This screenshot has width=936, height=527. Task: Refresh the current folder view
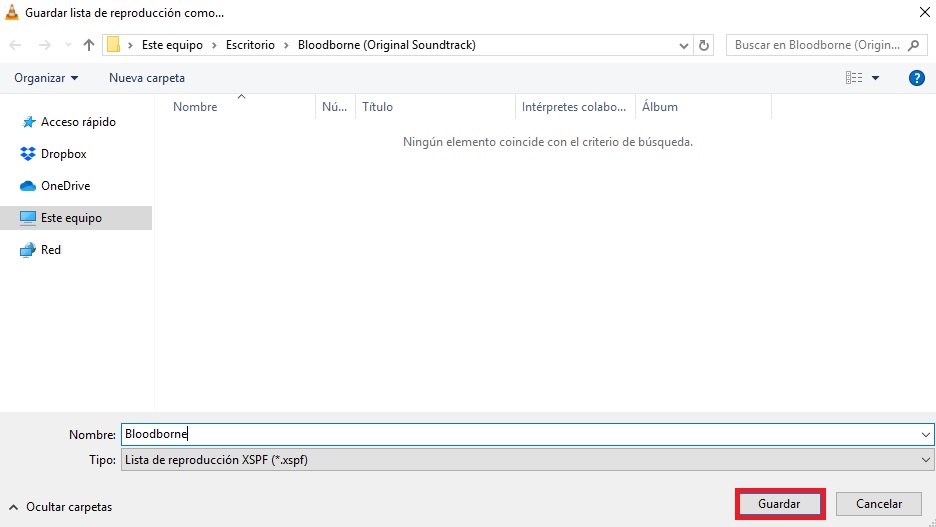pos(704,45)
